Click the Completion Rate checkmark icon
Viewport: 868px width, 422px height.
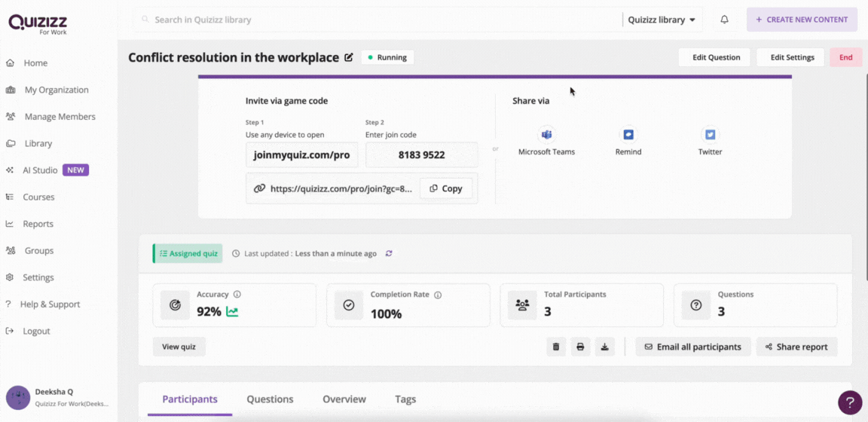[349, 305]
